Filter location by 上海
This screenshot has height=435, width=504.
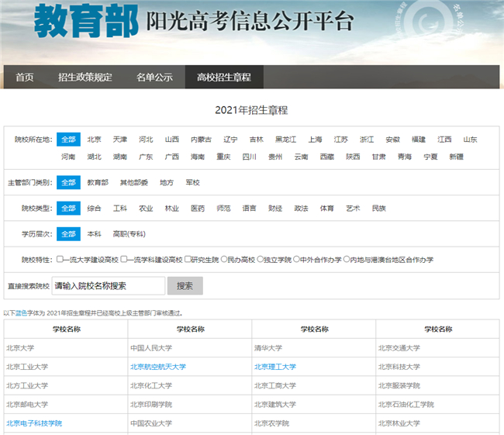click(315, 140)
